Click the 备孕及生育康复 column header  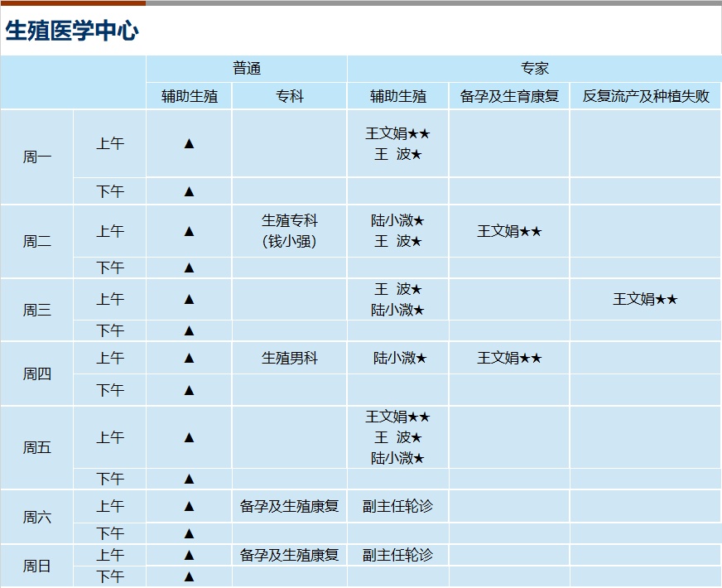pyautogui.click(x=509, y=96)
